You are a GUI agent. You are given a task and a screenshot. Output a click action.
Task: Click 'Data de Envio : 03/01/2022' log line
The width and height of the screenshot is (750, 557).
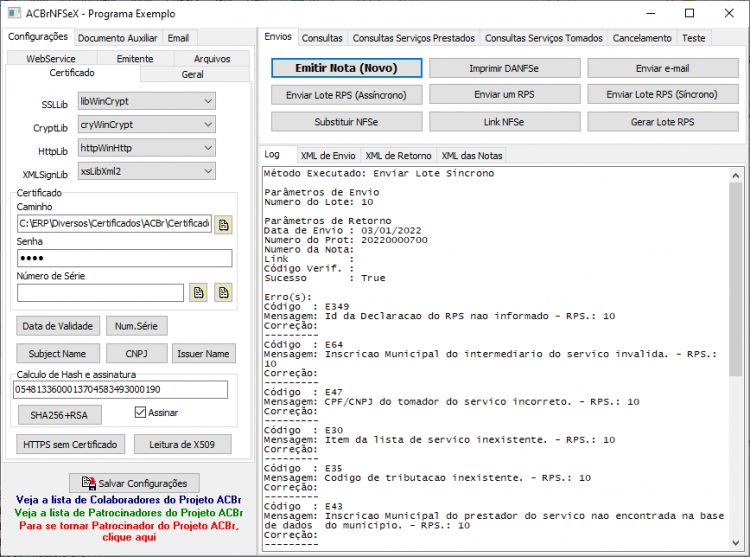(x=342, y=230)
